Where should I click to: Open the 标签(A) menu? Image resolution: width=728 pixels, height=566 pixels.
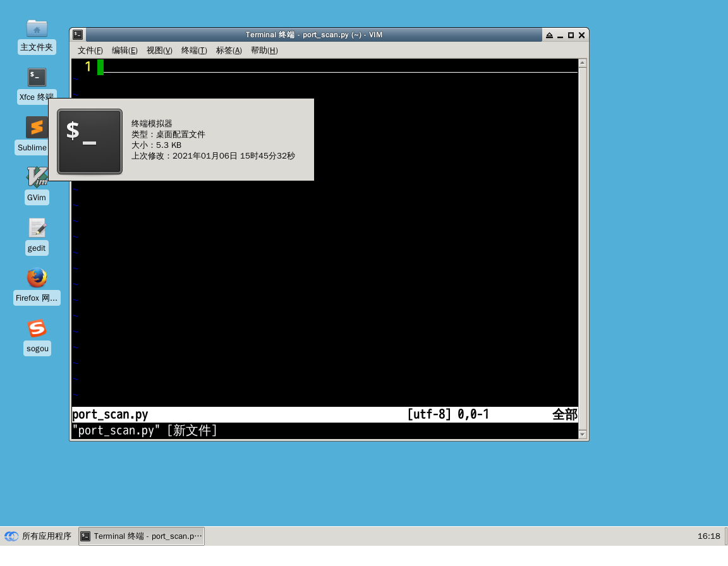(x=229, y=51)
